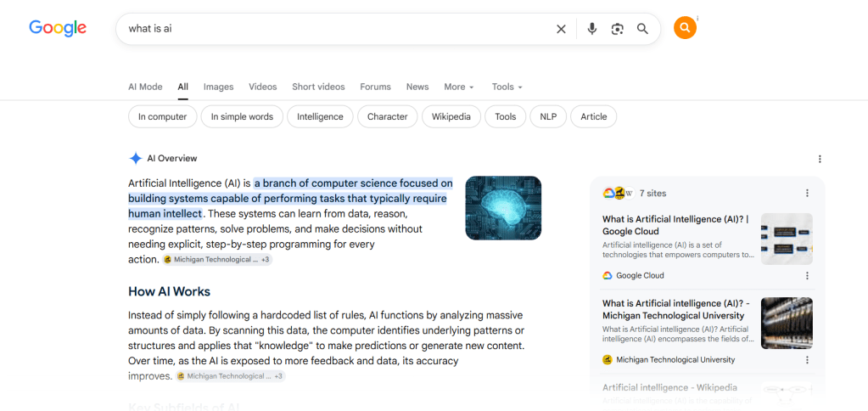Click the AI Overview sparkle icon
Screen dimensions: 868x411
pyautogui.click(x=136, y=159)
